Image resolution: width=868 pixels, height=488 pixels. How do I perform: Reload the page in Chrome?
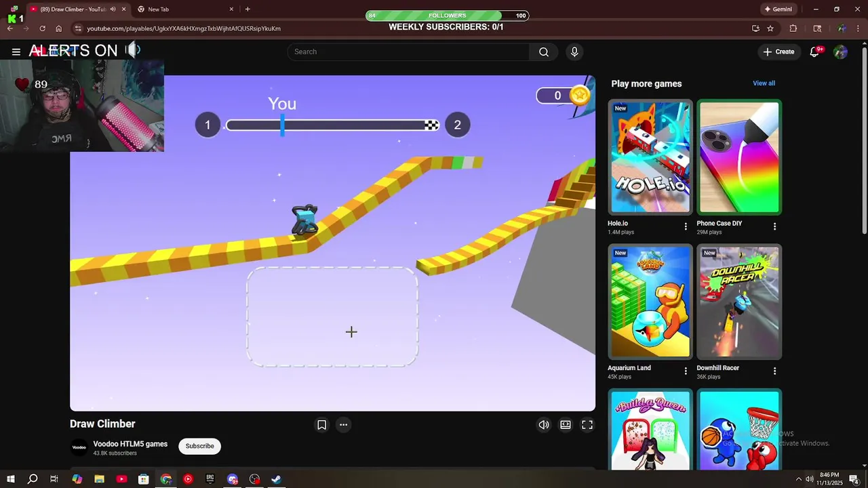tap(42, 28)
